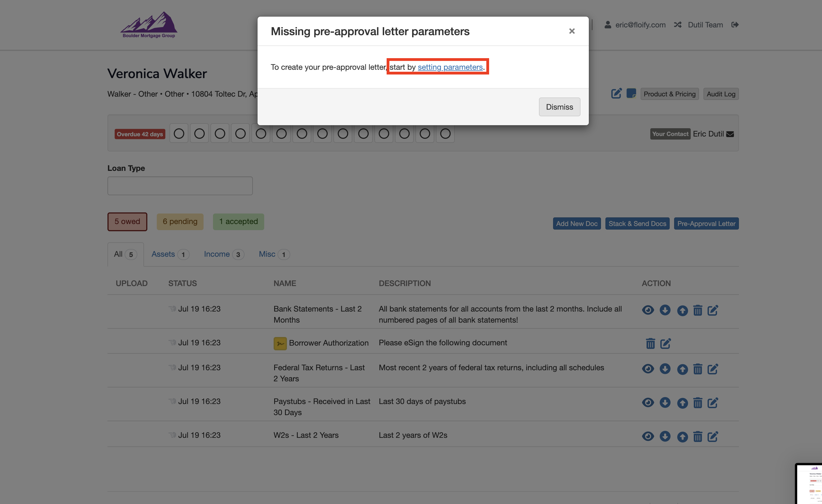Upload a file for the Paystubs row
822x504 pixels.
click(x=682, y=403)
